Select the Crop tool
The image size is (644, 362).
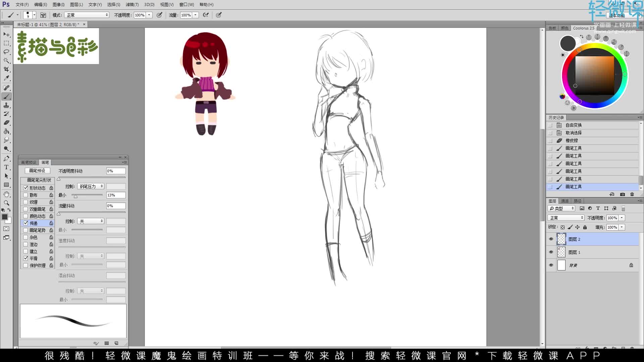pos(6,69)
